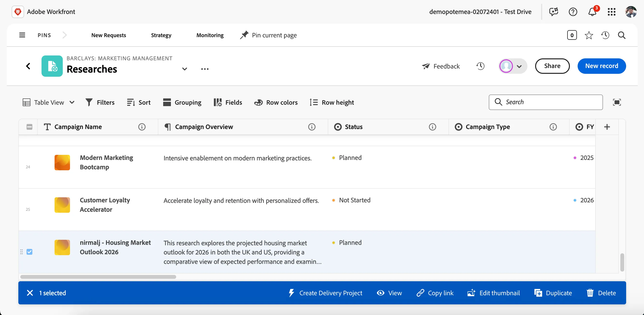Viewport: 644px width, 315px height.
Task: Open the help question mark icon
Action: [x=573, y=12]
